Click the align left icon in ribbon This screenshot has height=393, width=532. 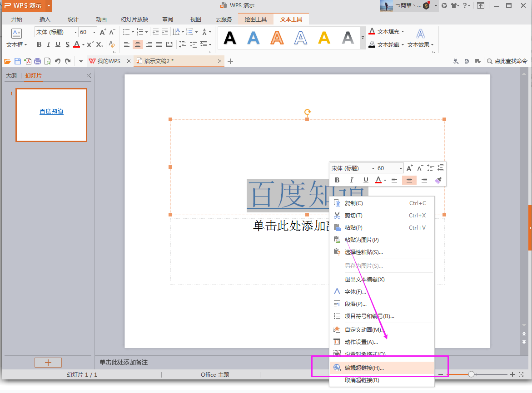pyautogui.click(x=127, y=44)
